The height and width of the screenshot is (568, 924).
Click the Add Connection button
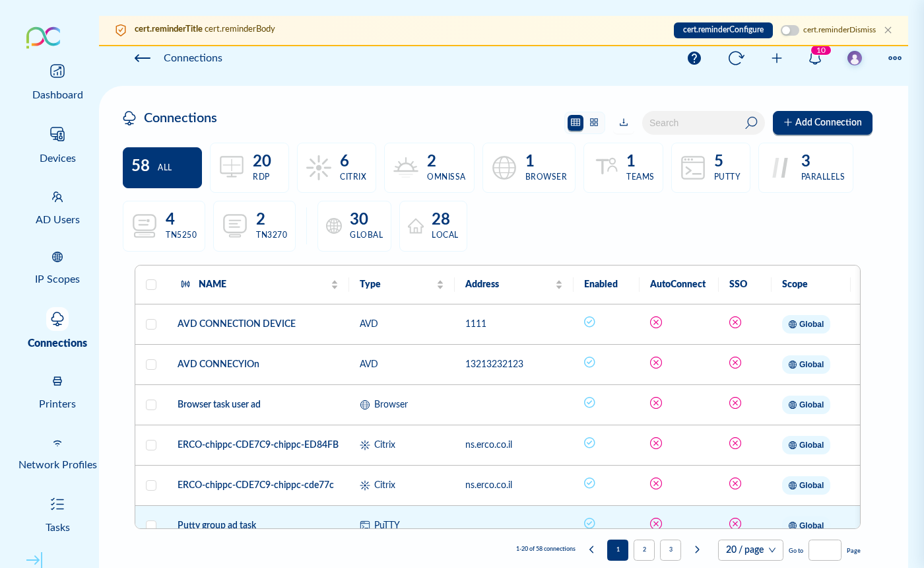pos(822,123)
